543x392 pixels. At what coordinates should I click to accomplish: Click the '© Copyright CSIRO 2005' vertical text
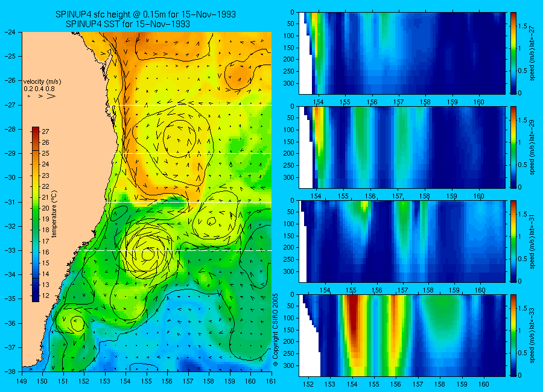(276, 330)
